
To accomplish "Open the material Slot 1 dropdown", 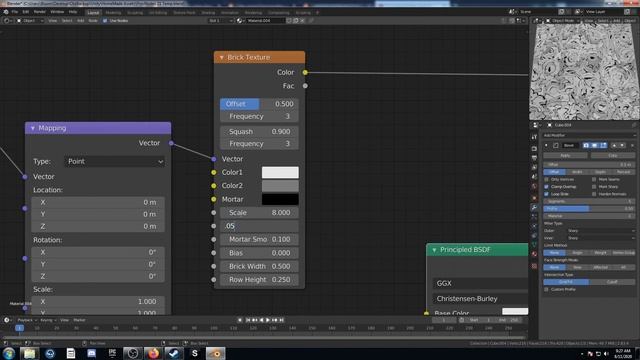I will coord(220,20).
